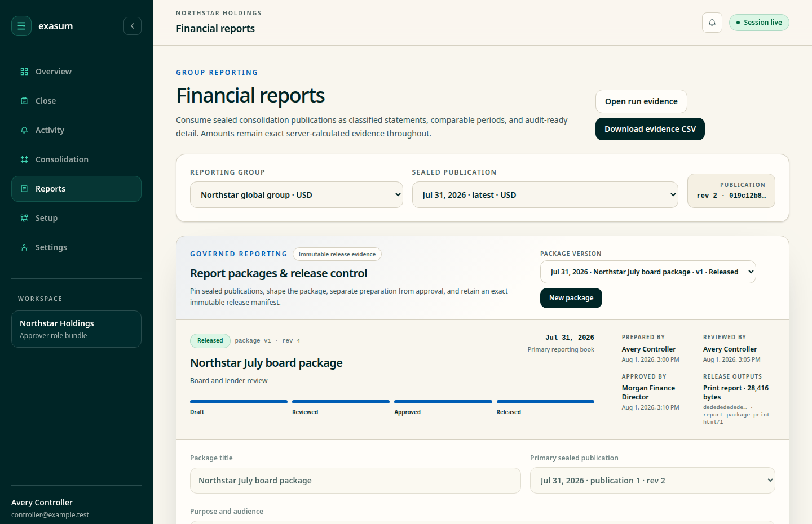This screenshot has width=812, height=524.
Task: Create a New package
Action: 571,298
